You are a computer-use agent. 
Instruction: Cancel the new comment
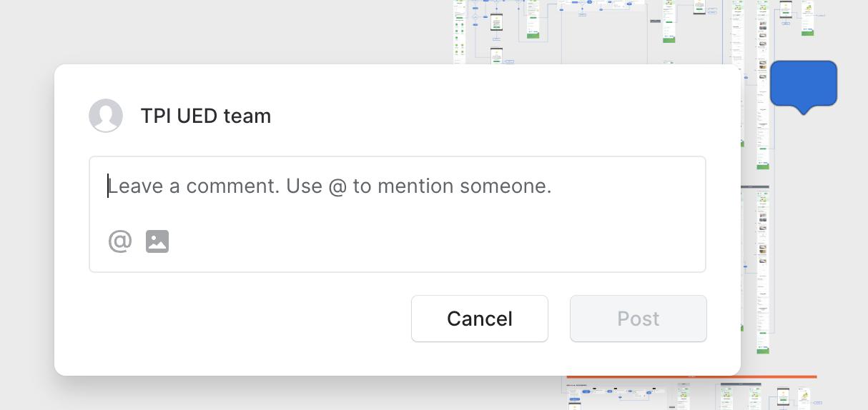tap(480, 319)
